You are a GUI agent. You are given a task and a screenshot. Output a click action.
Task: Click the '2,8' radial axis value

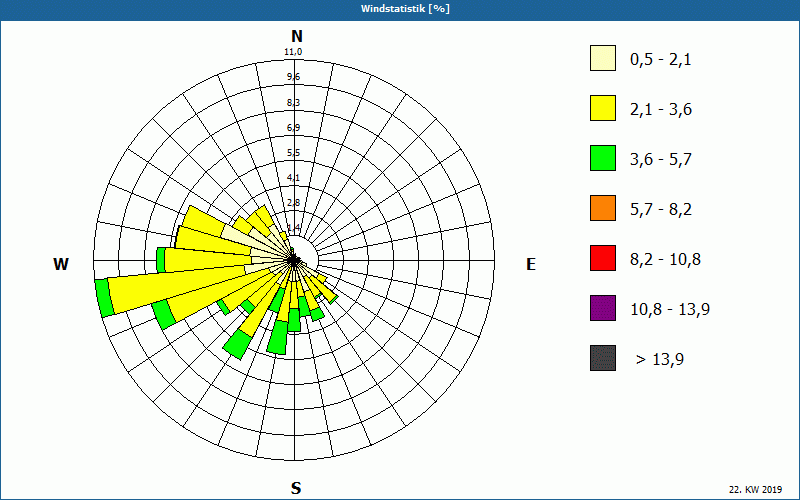(x=293, y=203)
